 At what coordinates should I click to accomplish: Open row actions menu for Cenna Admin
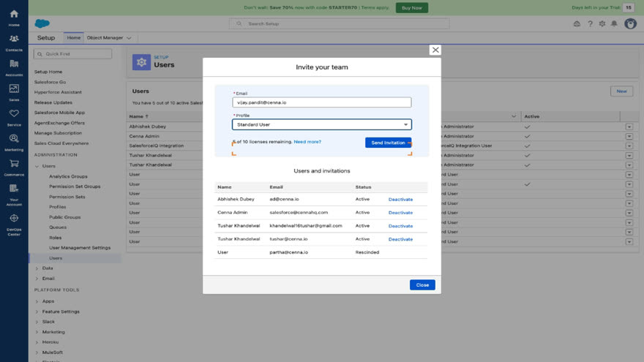(x=629, y=136)
